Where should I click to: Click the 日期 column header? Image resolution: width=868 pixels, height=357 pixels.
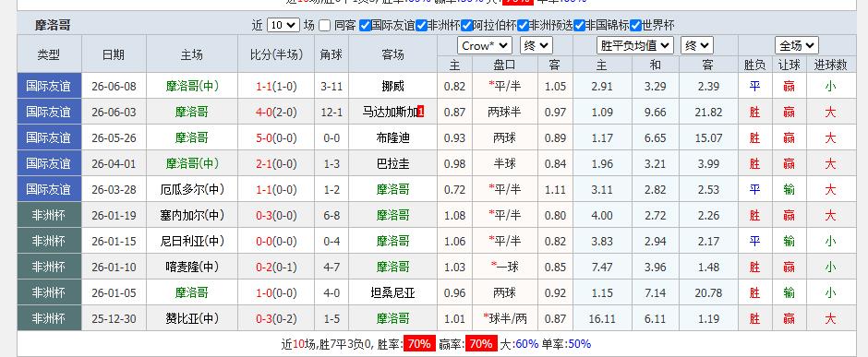[x=114, y=54]
